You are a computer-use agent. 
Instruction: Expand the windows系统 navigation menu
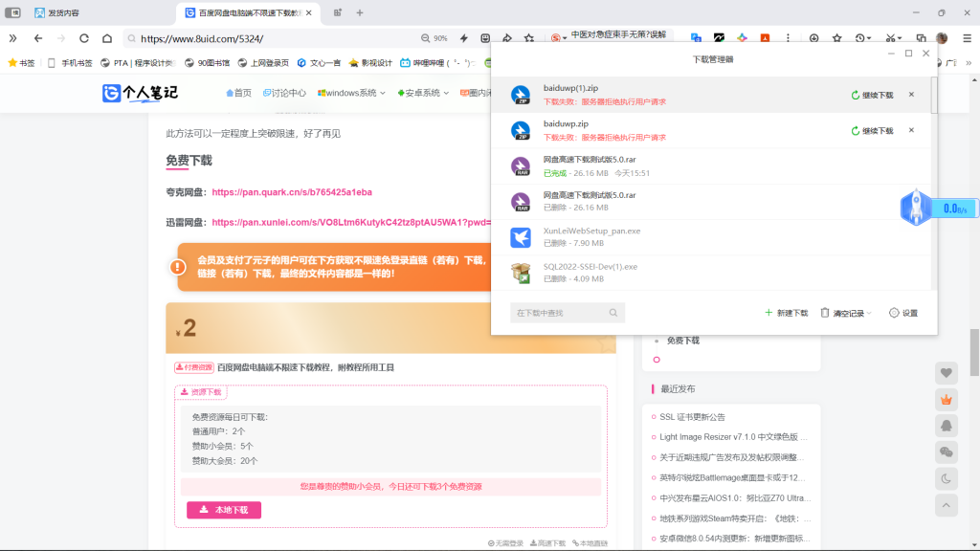(351, 93)
